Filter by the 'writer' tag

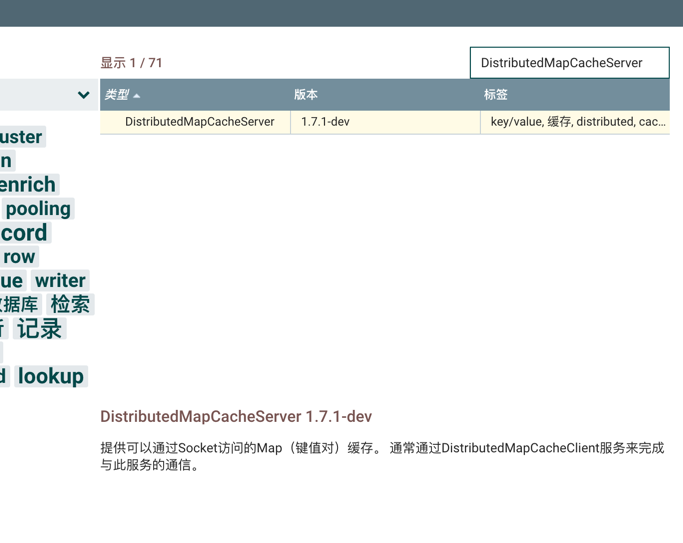(x=60, y=280)
